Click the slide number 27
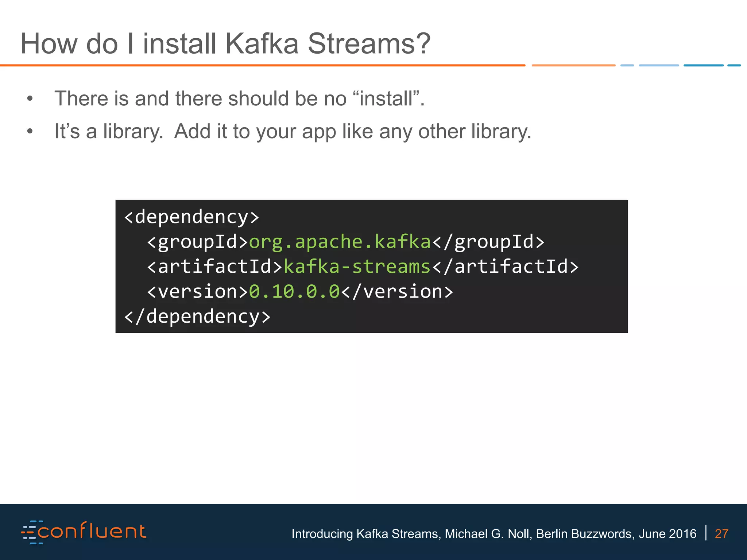 tap(721, 534)
